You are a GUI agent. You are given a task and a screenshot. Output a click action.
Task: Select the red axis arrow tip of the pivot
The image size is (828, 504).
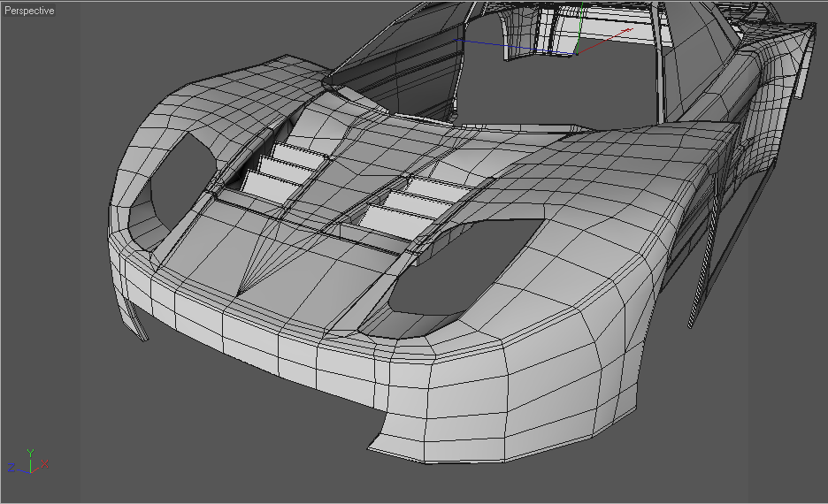(628, 31)
